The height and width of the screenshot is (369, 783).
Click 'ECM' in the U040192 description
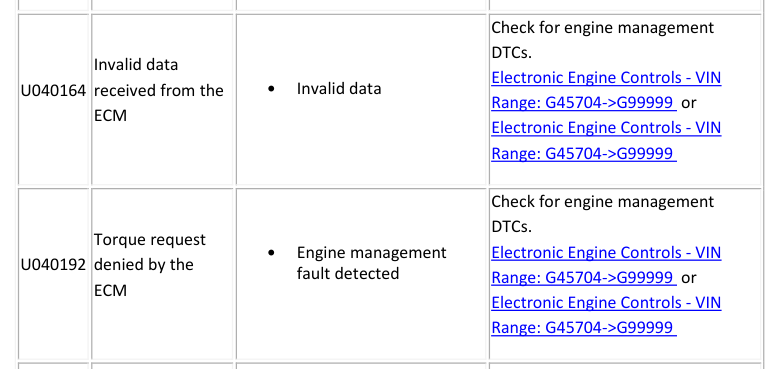pyautogui.click(x=110, y=291)
